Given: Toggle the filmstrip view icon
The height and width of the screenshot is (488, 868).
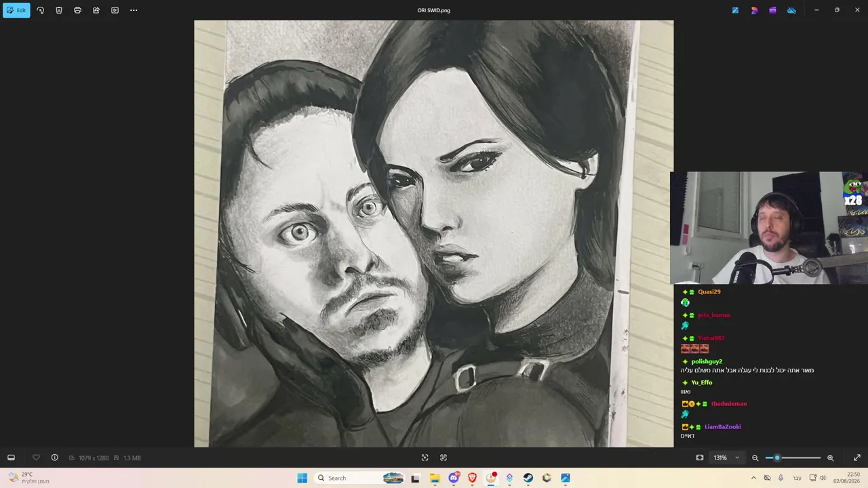Looking at the screenshot, I should (x=11, y=457).
